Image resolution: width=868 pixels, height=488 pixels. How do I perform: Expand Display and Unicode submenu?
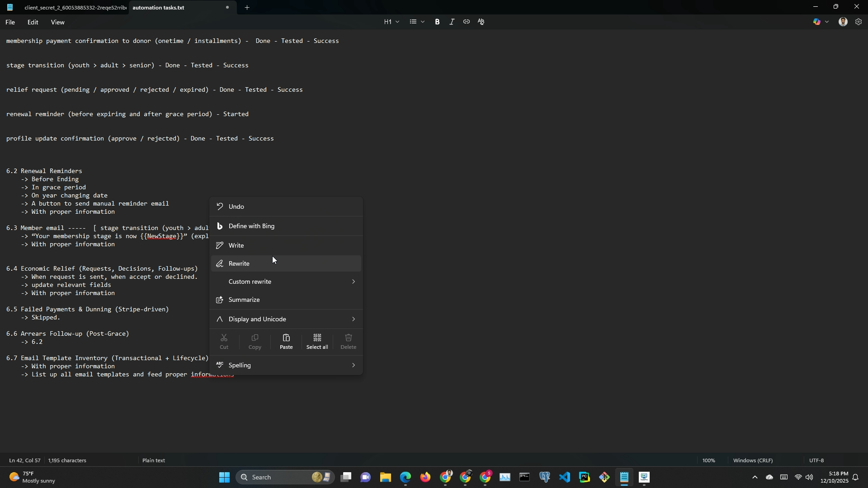click(286, 319)
